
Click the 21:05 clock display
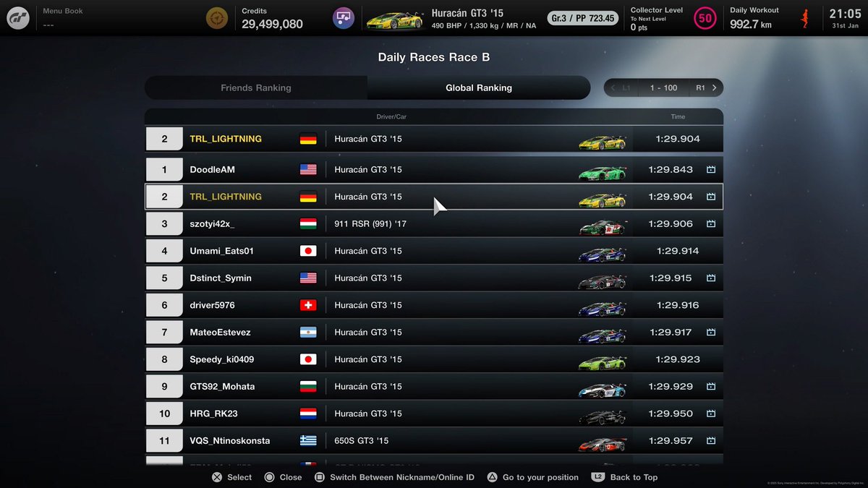(x=845, y=13)
